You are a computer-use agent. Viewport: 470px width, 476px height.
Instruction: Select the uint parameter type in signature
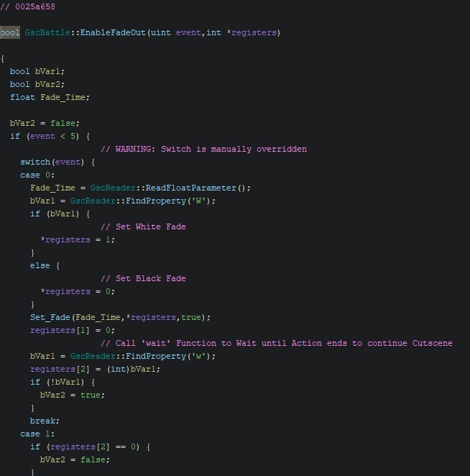pyautogui.click(x=161, y=33)
